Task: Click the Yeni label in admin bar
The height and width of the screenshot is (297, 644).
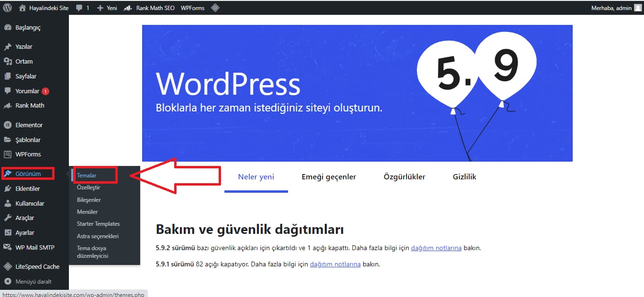Action: 112,8
